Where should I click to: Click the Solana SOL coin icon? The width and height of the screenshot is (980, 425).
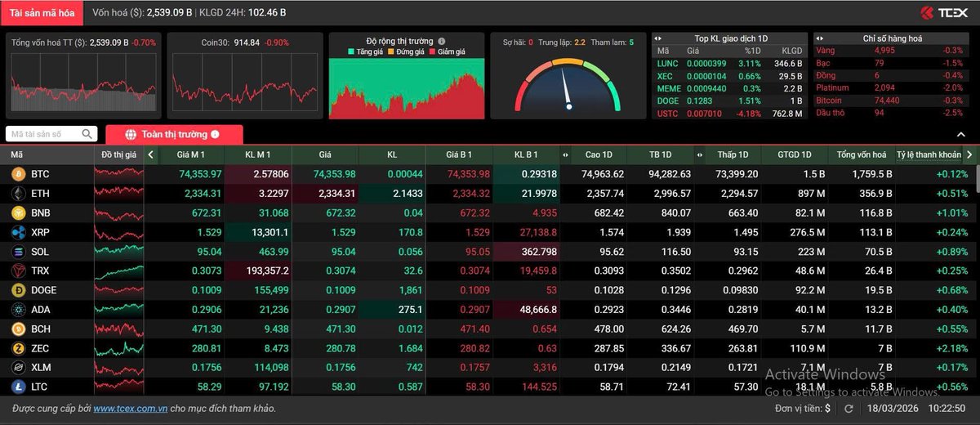coord(17,252)
